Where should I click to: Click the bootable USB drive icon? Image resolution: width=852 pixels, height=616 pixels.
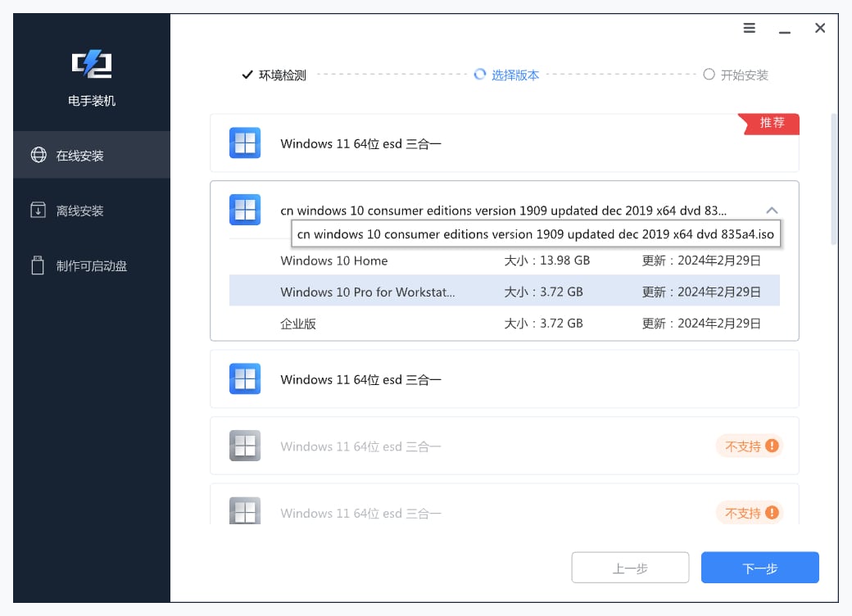38,265
